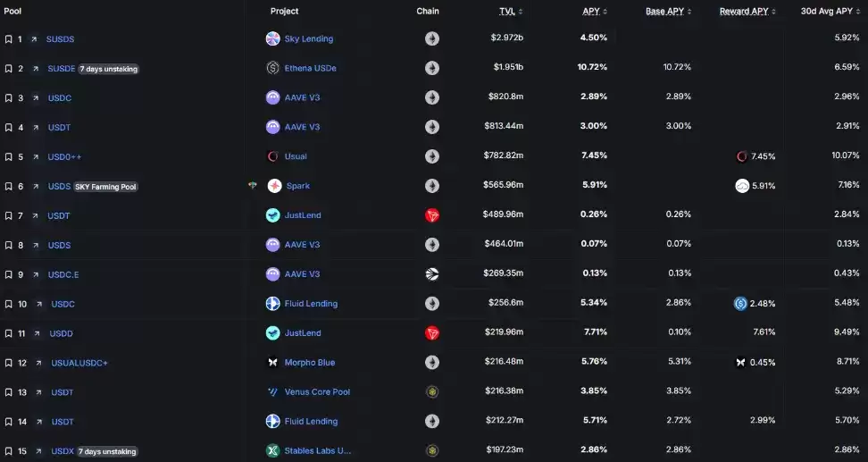Screen dimensions: 868x462
Task: Click the Spark project logo
Action: click(274, 186)
